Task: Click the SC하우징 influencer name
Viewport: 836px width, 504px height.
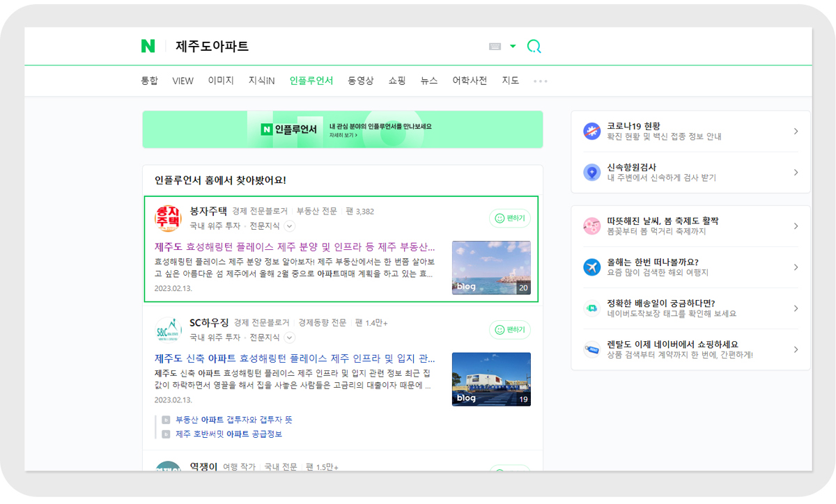Action: click(x=209, y=322)
